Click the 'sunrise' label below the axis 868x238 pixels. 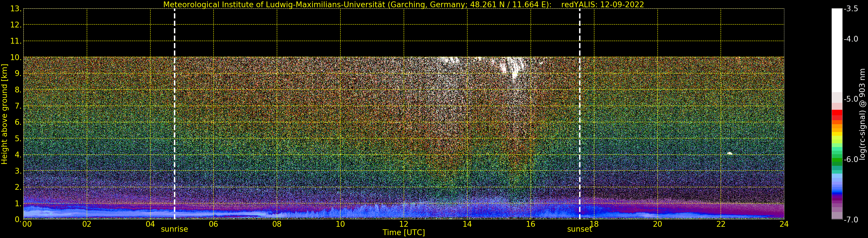pyautogui.click(x=174, y=229)
